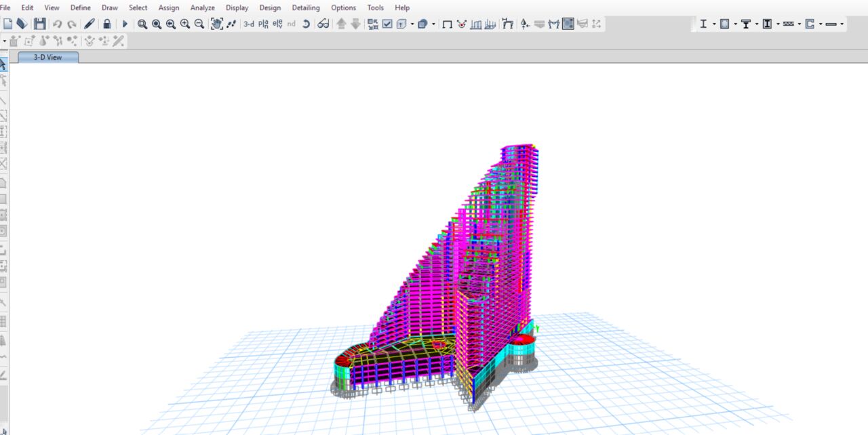
Task: Toggle the highlighted blue shell display icon
Action: tap(568, 24)
